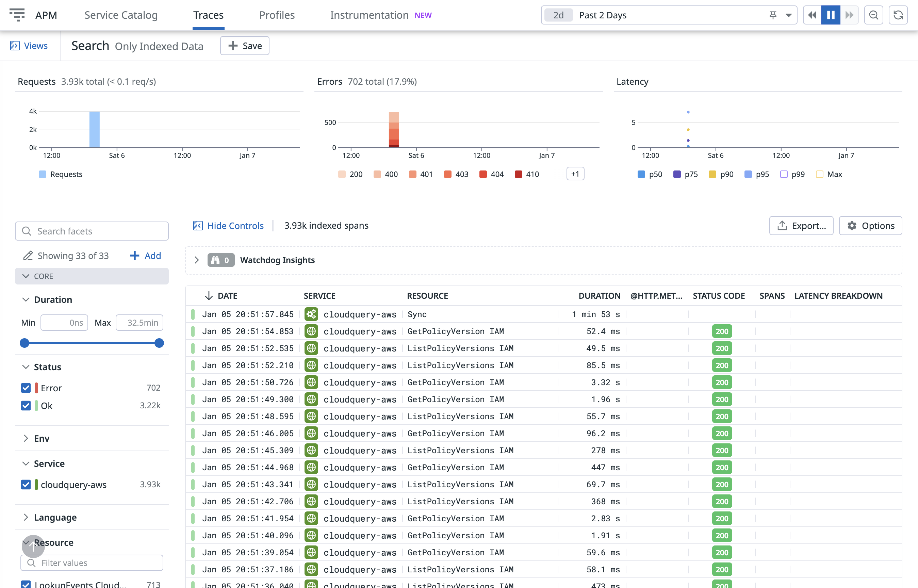Pause live trace updates

(831, 15)
